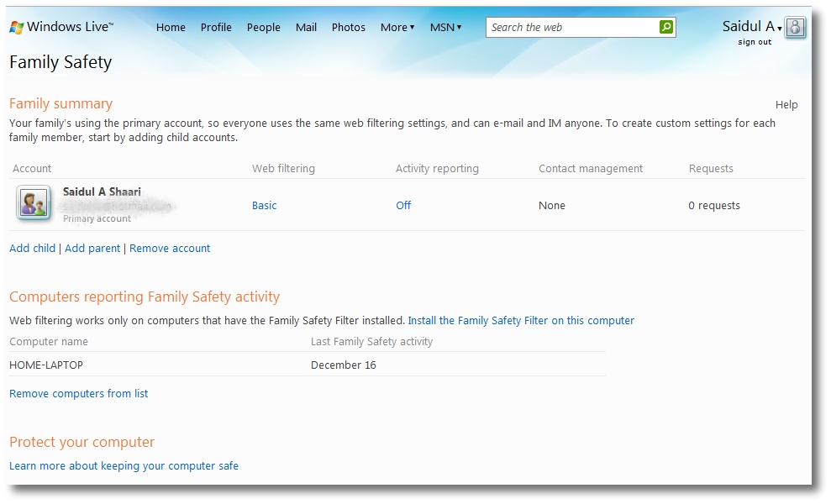Click the Family Safety page title
The image size is (831, 504).
pyautogui.click(x=60, y=62)
